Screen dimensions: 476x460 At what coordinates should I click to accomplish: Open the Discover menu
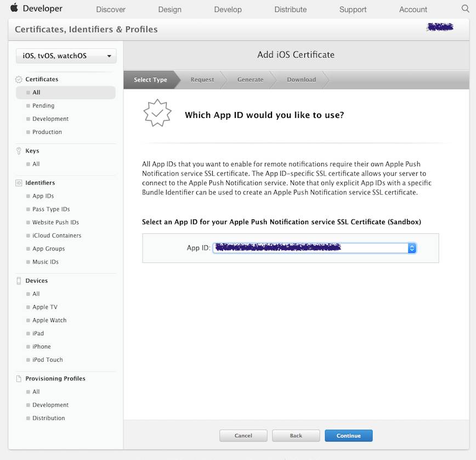(111, 9)
